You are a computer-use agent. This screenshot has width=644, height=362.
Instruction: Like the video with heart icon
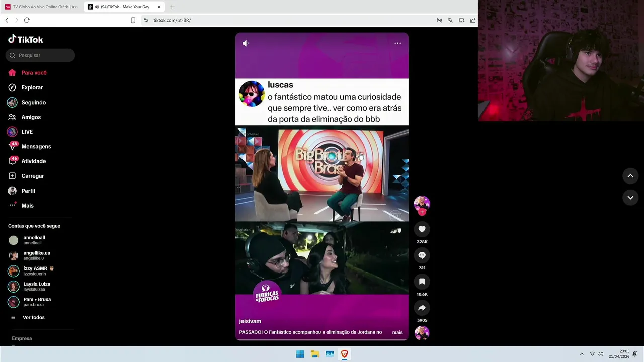pos(422,229)
